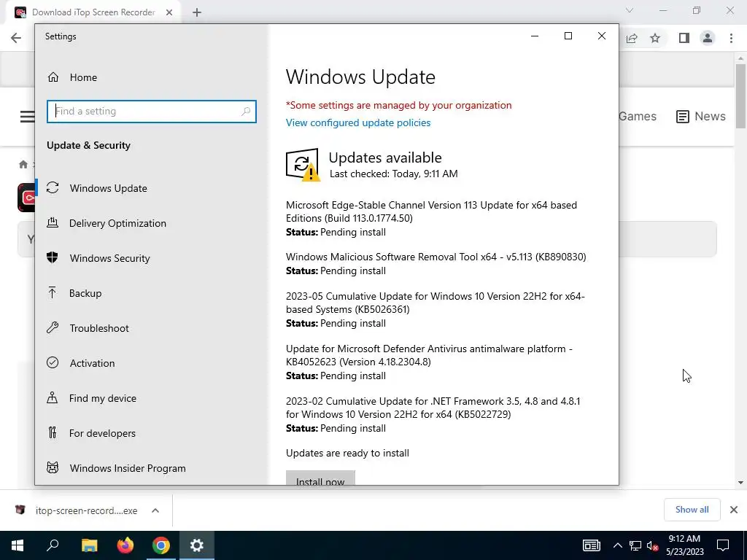Select Windows Update in the sidebar

(108, 188)
